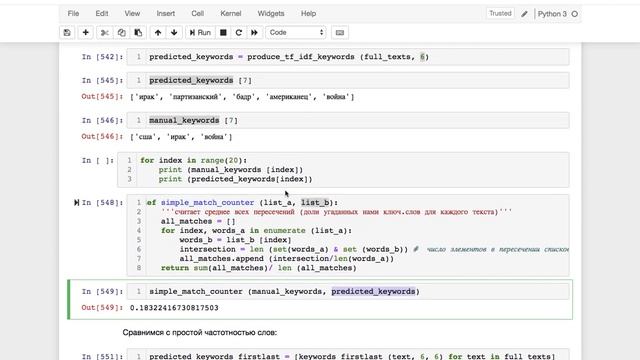Click the pencil edit mode icon
640x360 pixels.
pyautogui.click(x=524, y=14)
